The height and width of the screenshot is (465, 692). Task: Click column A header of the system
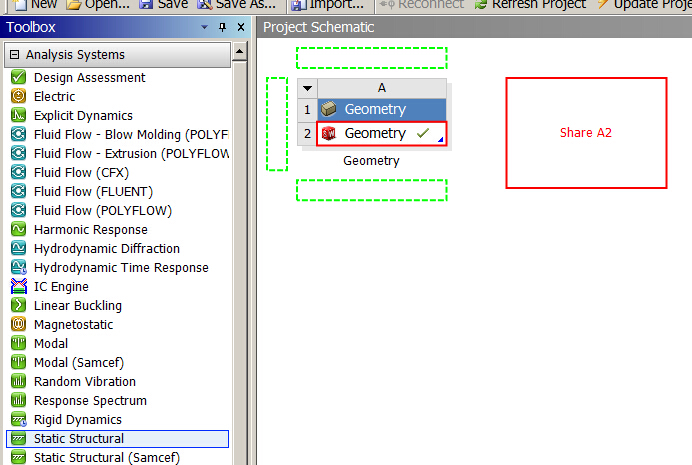382,88
